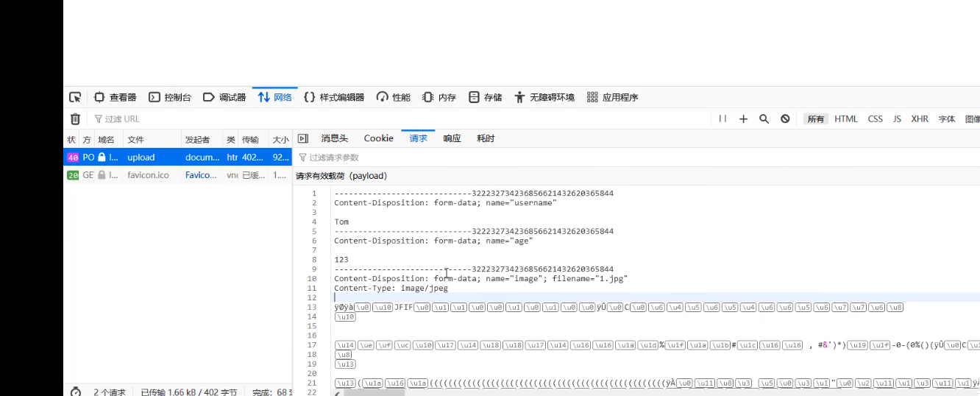Open the 消息头 Headers tab

point(334,138)
